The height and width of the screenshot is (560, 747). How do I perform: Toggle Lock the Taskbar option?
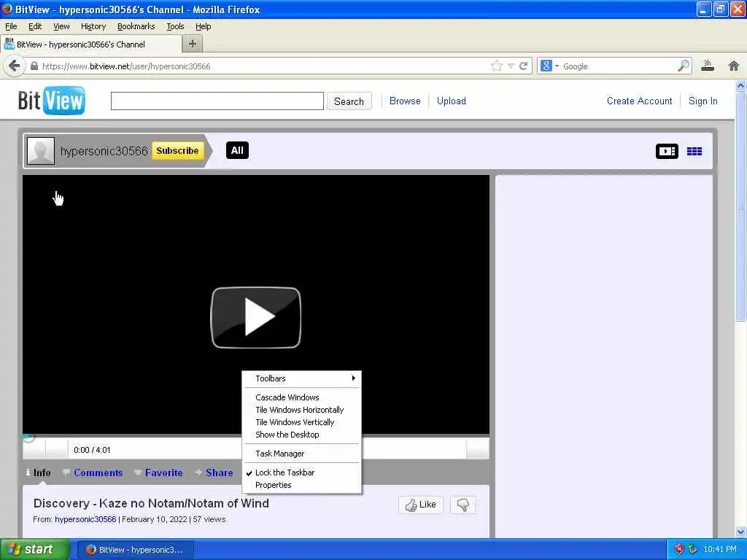tap(301, 472)
